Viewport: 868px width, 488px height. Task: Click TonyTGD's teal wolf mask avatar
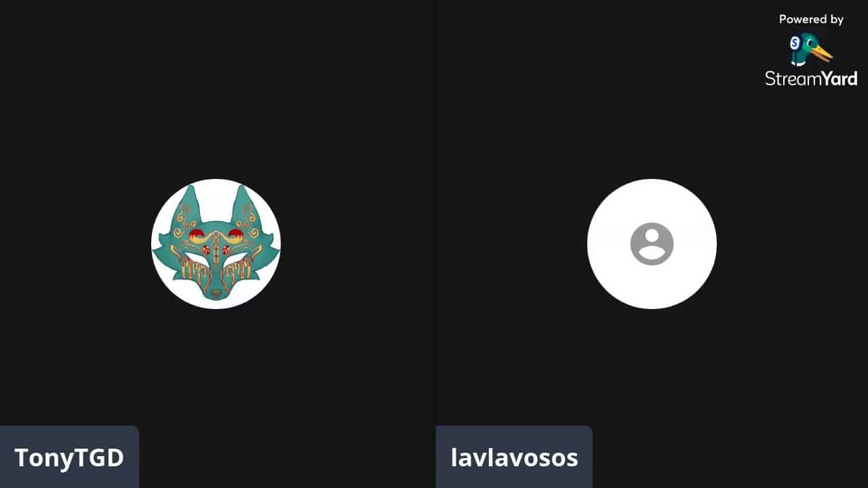coord(216,244)
